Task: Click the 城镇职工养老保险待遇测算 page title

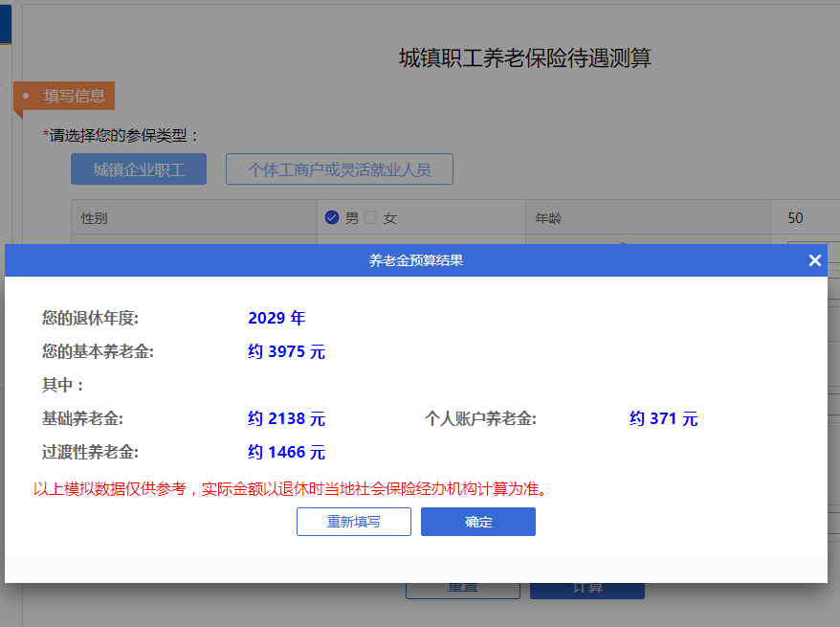Action: point(524,58)
